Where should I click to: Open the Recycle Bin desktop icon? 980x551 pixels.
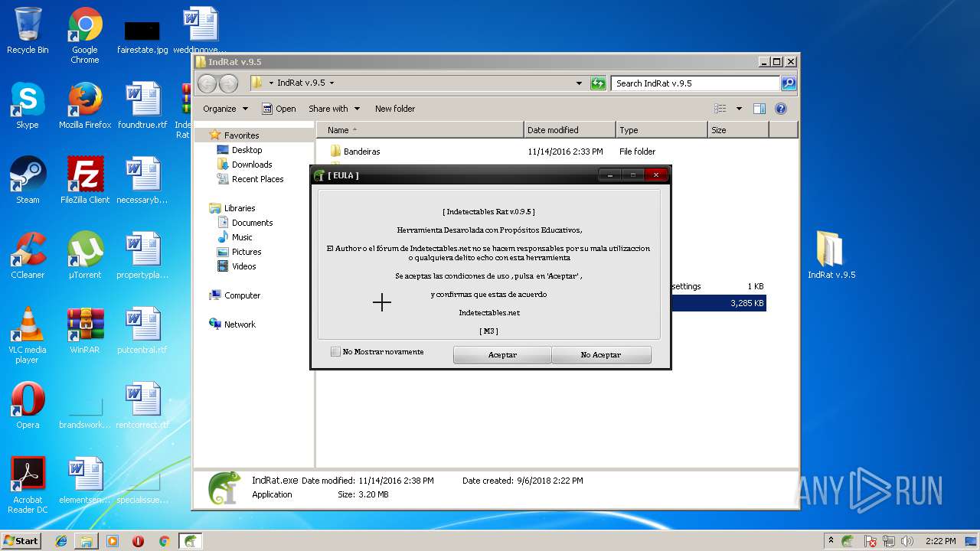pyautogui.click(x=28, y=31)
